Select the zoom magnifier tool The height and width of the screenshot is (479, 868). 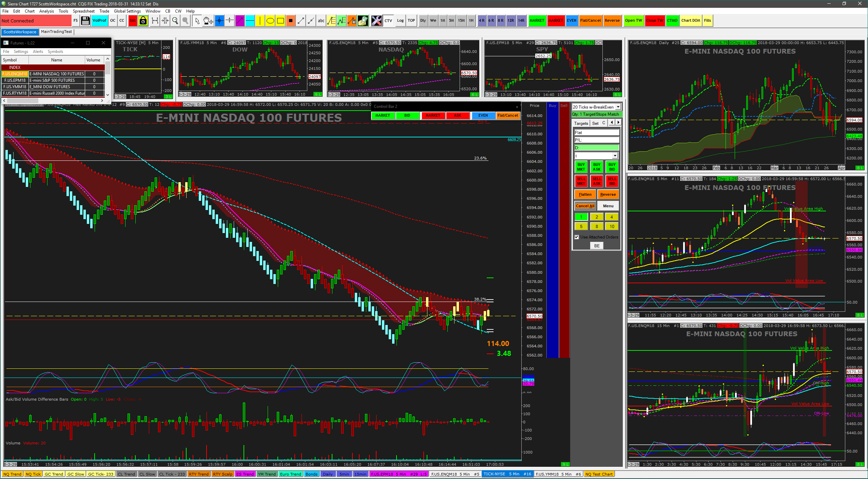(175, 21)
